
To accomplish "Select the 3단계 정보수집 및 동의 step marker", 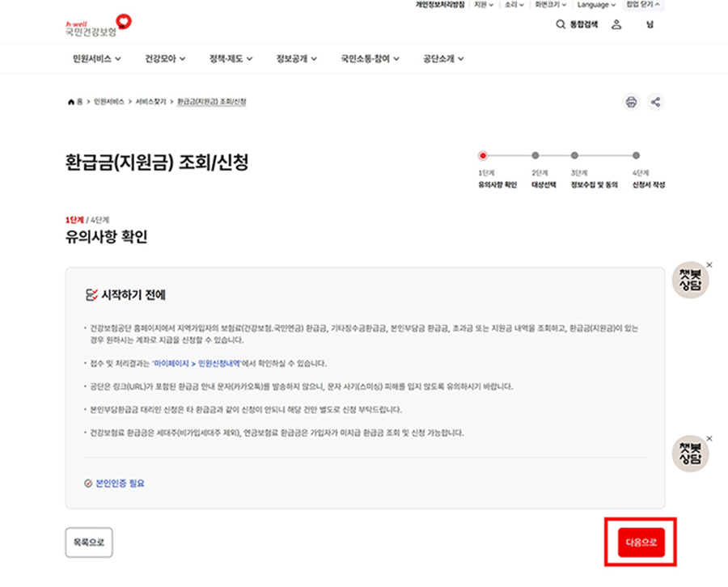I will 574,155.
